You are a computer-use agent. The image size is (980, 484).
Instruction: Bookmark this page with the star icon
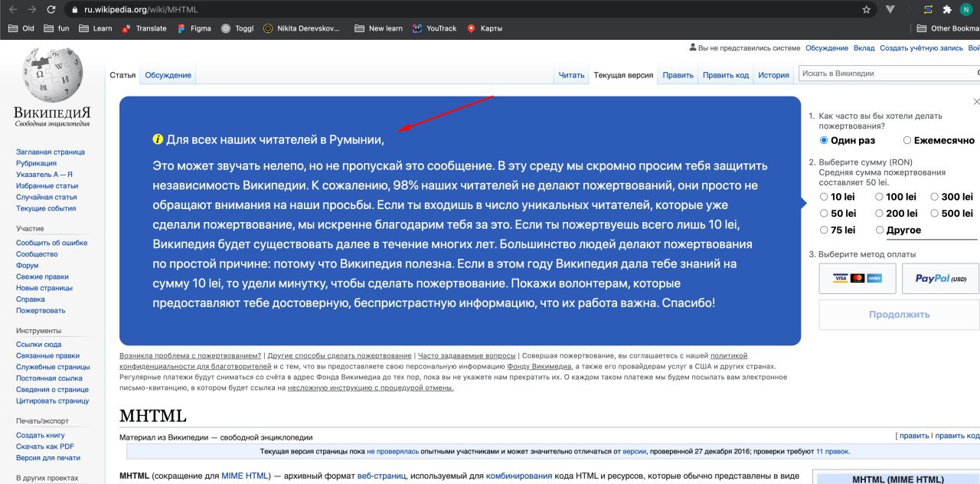(x=866, y=10)
